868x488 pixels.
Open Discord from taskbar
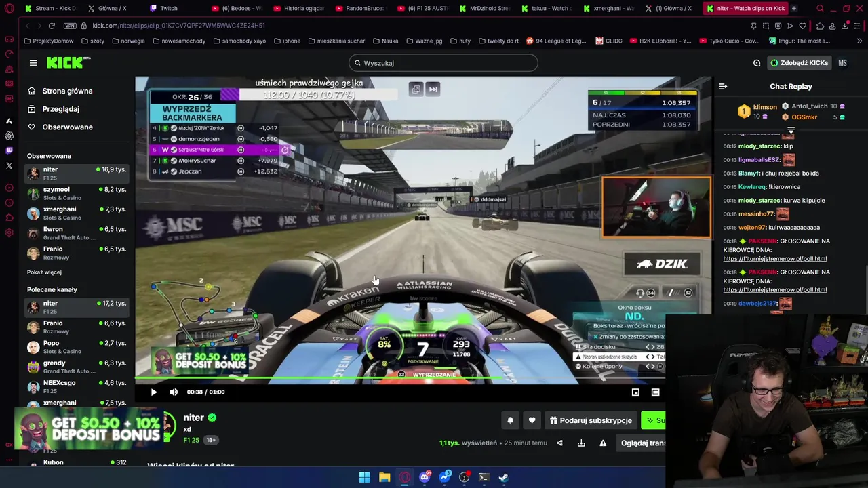(x=425, y=477)
